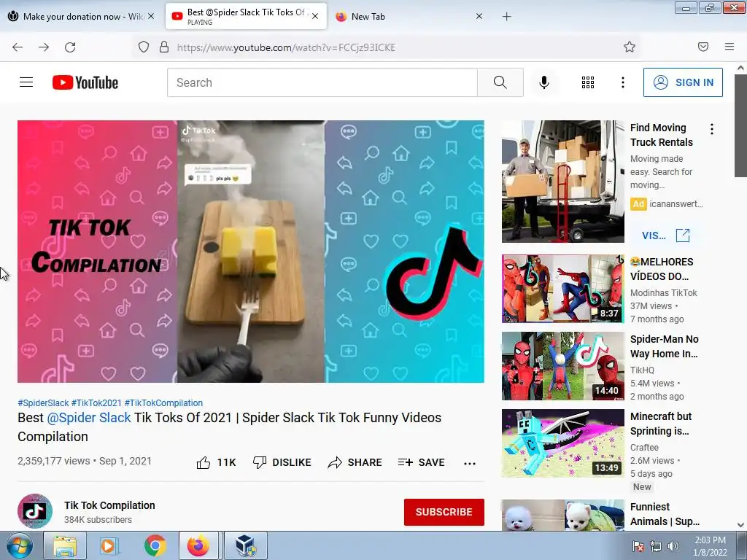The height and width of the screenshot is (560, 747).
Task: Like the video with thumbs up
Action: (216, 462)
